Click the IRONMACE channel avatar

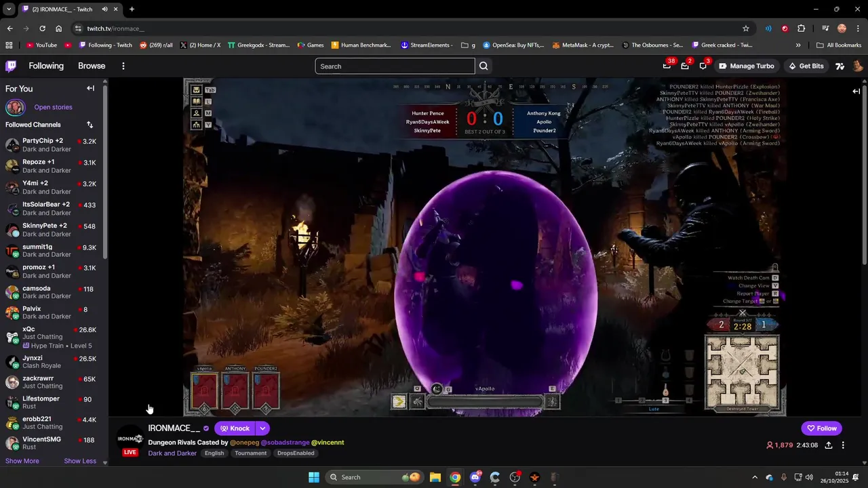130,439
